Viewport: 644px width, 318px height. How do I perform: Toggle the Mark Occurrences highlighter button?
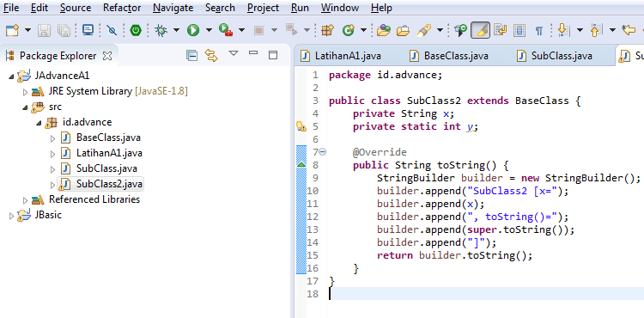(480, 30)
